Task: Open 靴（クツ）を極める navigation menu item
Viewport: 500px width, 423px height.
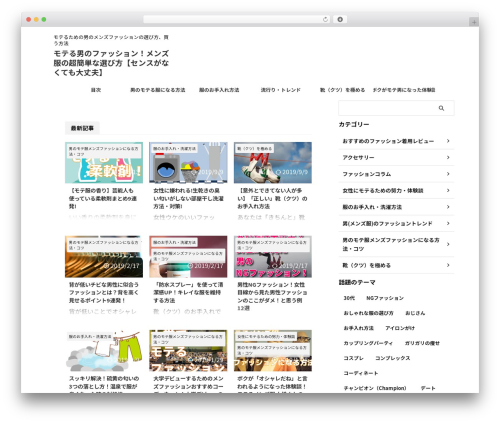Action: point(342,90)
